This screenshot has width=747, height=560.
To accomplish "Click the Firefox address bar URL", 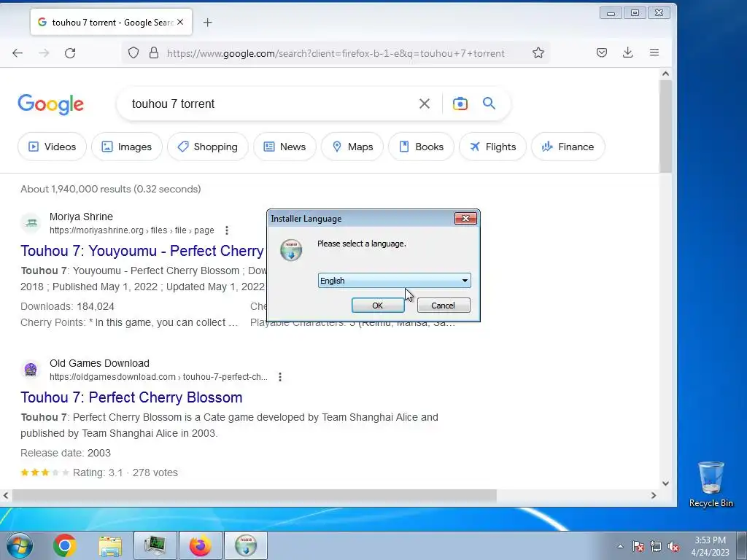I will pyautogui.click(x=336, y=53).
